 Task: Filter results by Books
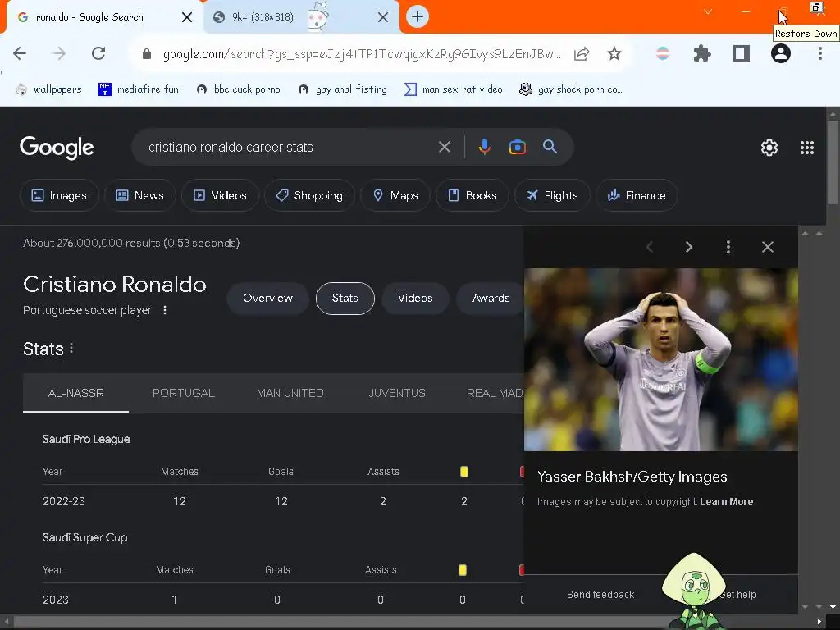(472, 195)
